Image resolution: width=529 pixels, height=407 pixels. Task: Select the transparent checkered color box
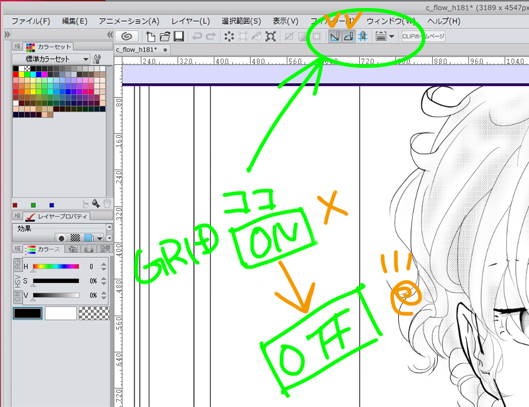(x=94, y=313)
